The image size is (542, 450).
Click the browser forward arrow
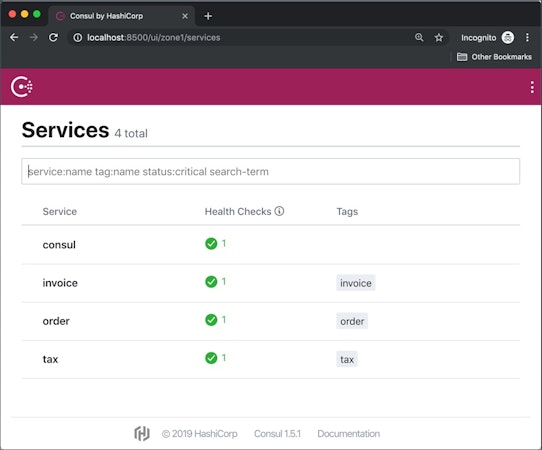point(34,37)
